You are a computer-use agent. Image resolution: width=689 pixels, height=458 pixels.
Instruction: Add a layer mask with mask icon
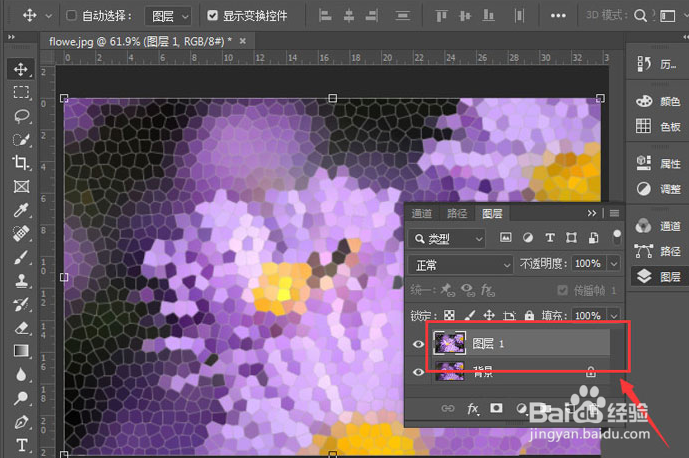(497, 408)
